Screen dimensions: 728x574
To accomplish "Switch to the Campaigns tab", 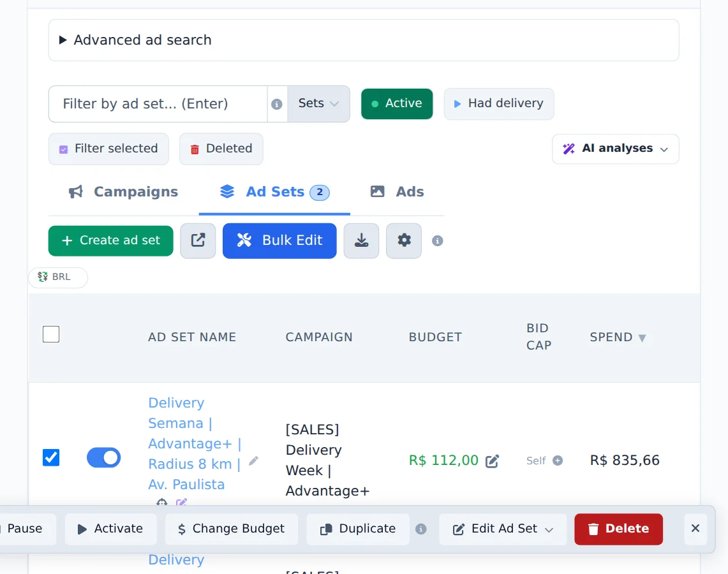I will (124, 191).
